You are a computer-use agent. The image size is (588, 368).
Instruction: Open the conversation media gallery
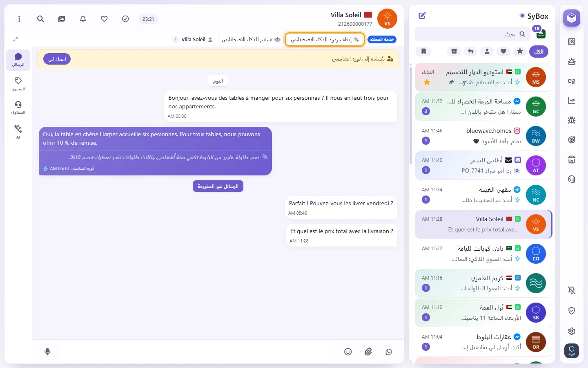click(x=62, y=19)
